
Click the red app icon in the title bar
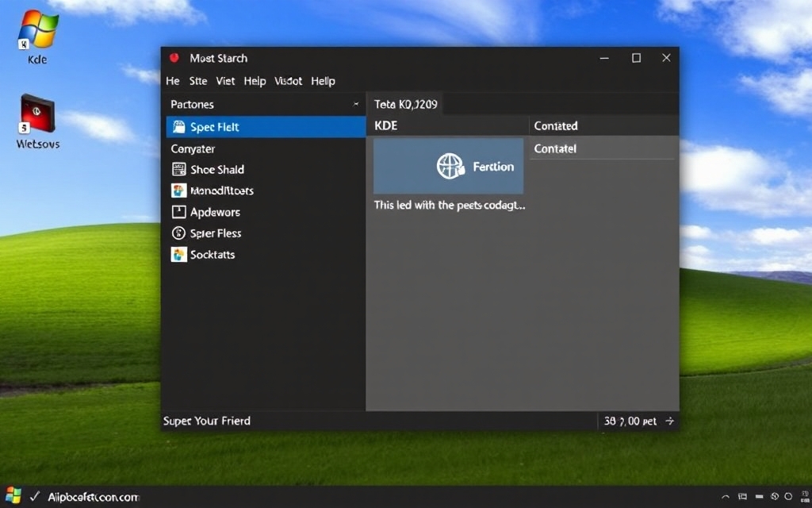click(174, 58)
